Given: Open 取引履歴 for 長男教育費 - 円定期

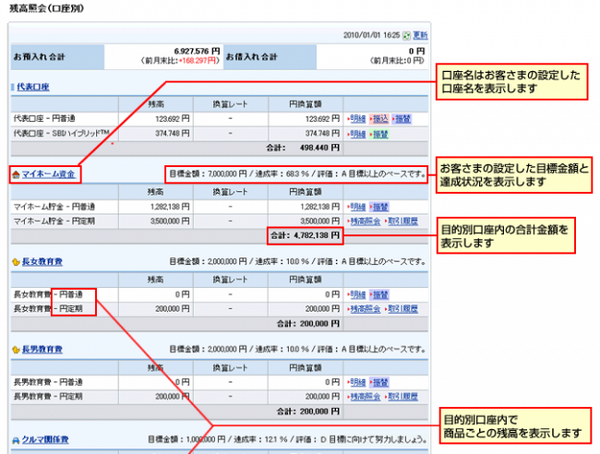Looking at the screenshot, I should pyautogui.click(x=403, y=397).
